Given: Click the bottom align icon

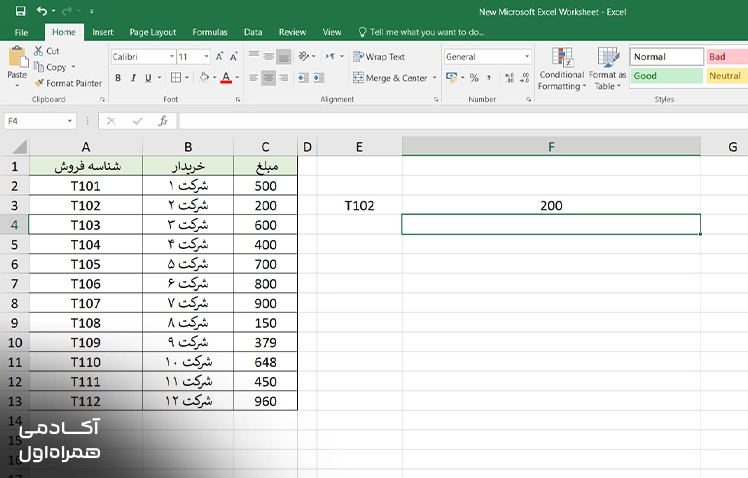Looking at the screenshot, I should (x=283, y=57).
